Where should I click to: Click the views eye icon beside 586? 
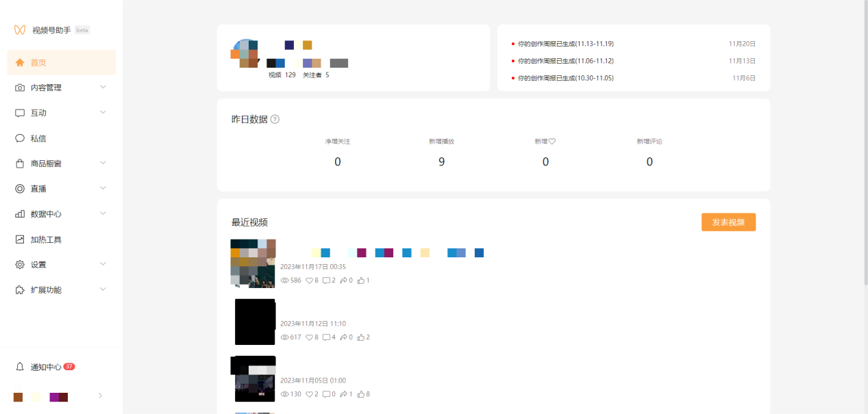[x=285, y=281]
